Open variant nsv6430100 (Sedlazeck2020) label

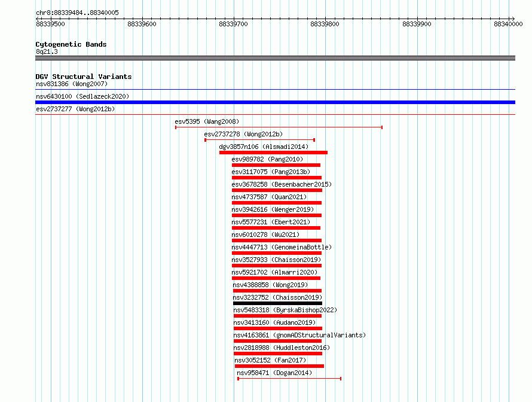[x=82, y=96]
